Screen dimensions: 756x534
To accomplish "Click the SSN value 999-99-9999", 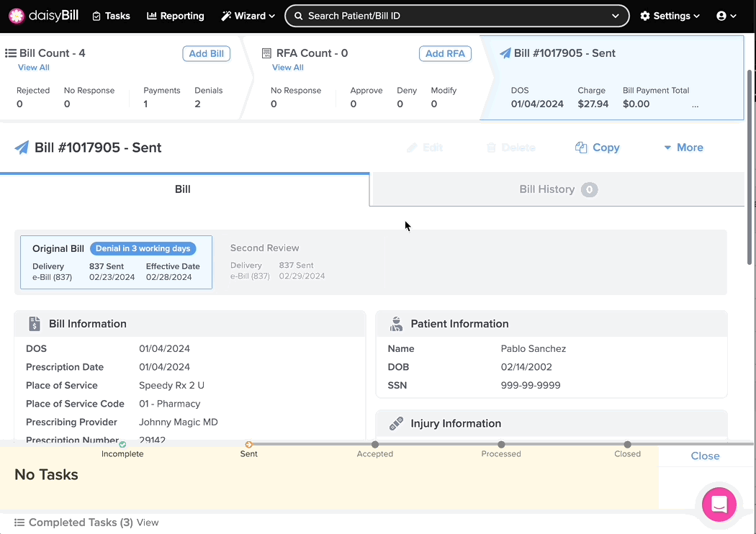I will tap(531, 386).
